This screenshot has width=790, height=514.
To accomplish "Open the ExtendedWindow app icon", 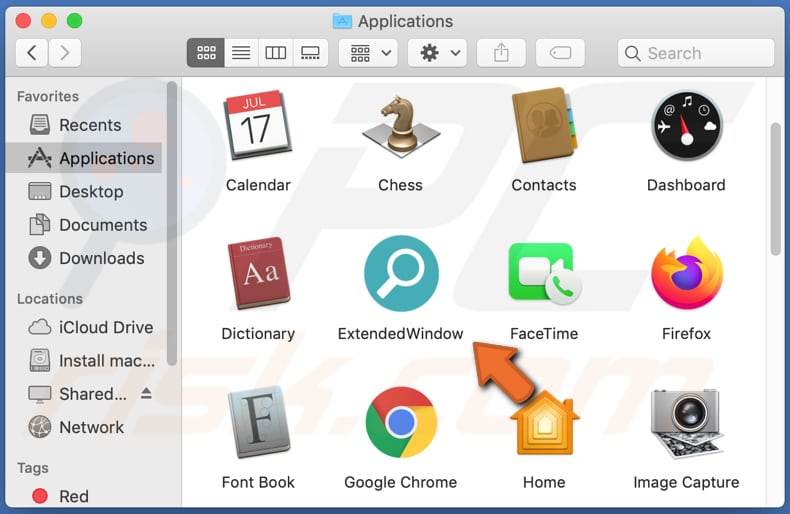I will coord(400,274).
